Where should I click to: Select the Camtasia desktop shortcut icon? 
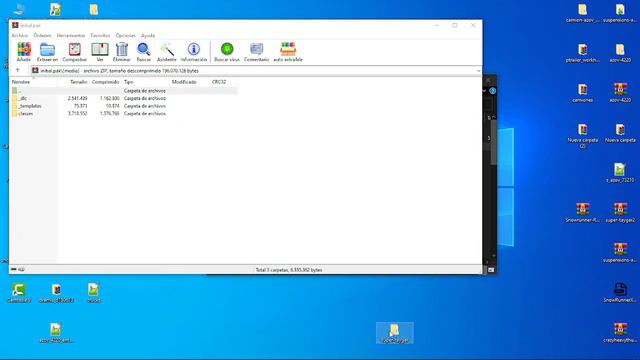(19, 293)
